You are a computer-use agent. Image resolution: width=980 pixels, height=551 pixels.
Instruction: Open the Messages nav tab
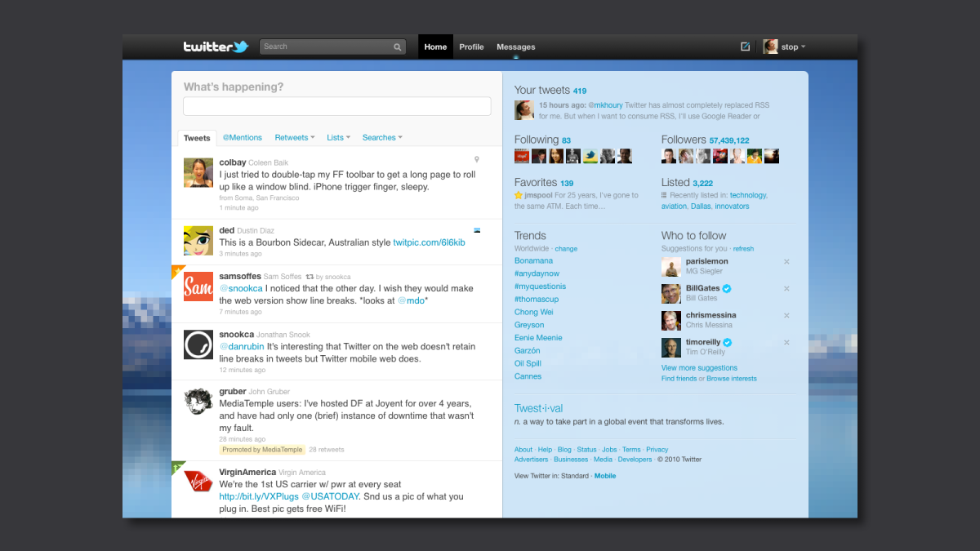[516, 47]
